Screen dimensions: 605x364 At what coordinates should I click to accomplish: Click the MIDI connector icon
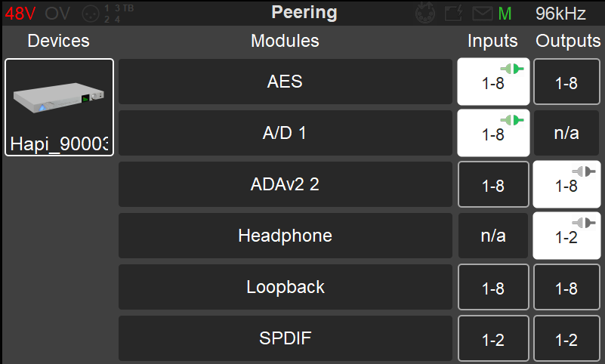click(424, 13)
